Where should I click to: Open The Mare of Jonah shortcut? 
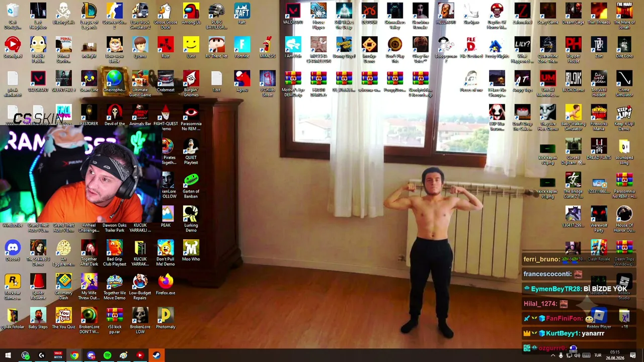coord(624,16)
